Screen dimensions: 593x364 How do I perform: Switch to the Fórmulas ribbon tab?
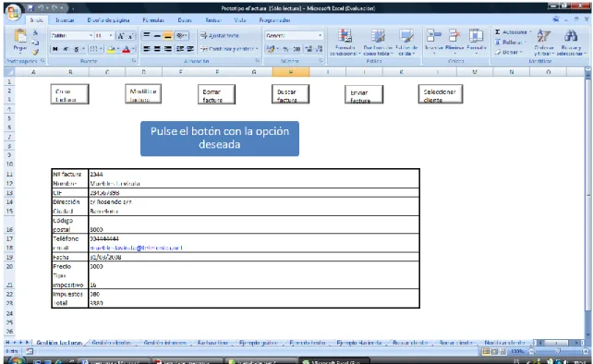click(153, 20)
